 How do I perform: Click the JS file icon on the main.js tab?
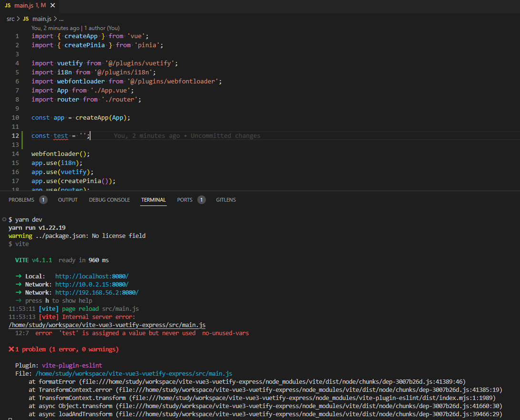coord(7,5)
